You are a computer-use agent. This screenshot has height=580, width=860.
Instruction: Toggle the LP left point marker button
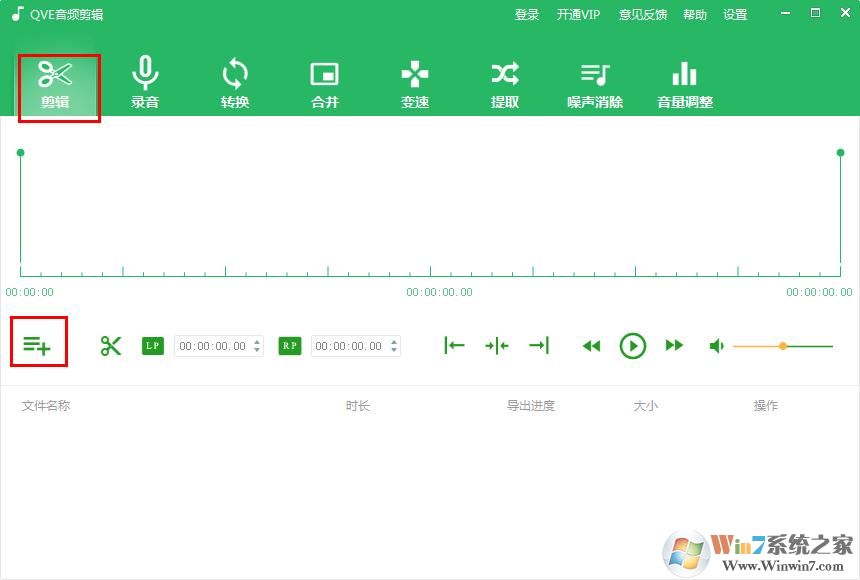(152, 345)
